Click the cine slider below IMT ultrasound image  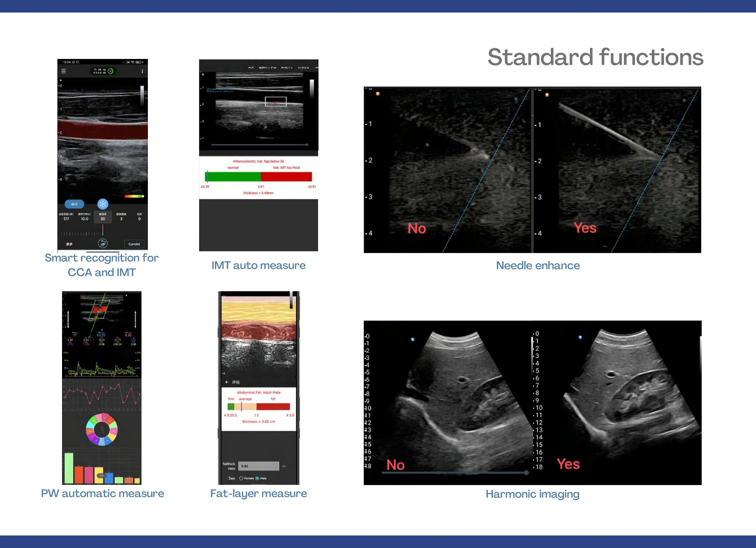[x=259, y=145]
